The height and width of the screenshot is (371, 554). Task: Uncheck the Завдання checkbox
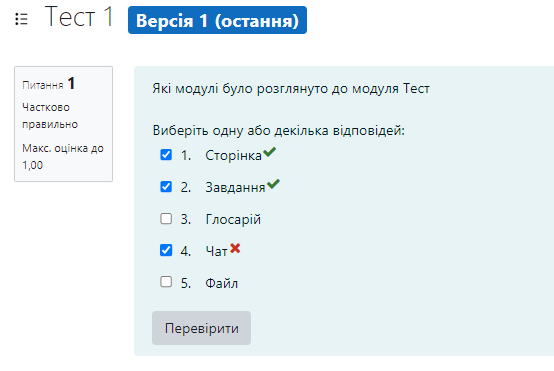tap(166, 187)
